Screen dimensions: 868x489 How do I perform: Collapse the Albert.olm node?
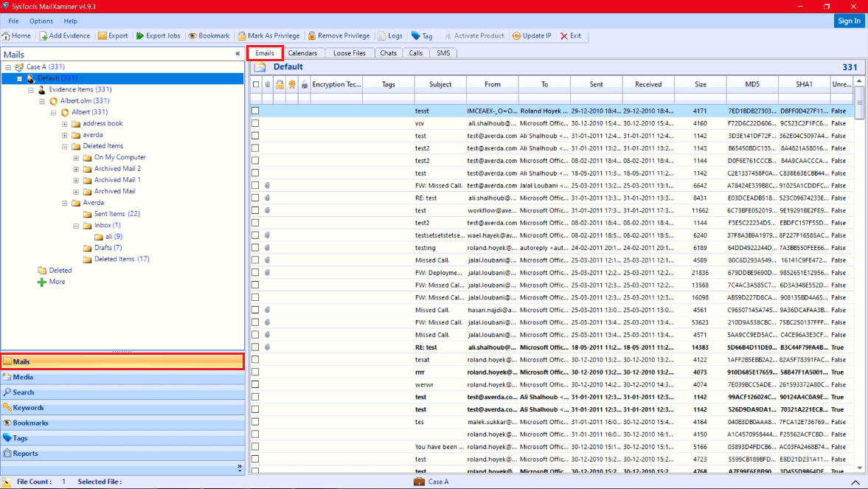(x=42, y=101)
